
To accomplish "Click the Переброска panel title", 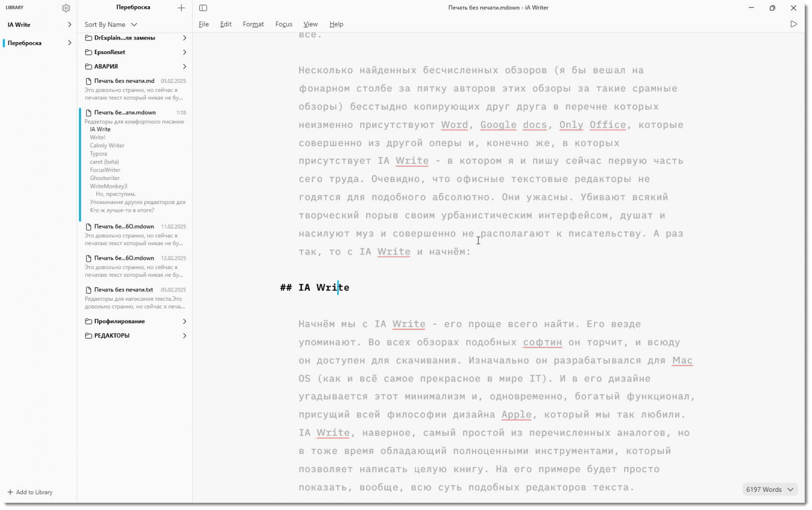I will coord(133,7).
